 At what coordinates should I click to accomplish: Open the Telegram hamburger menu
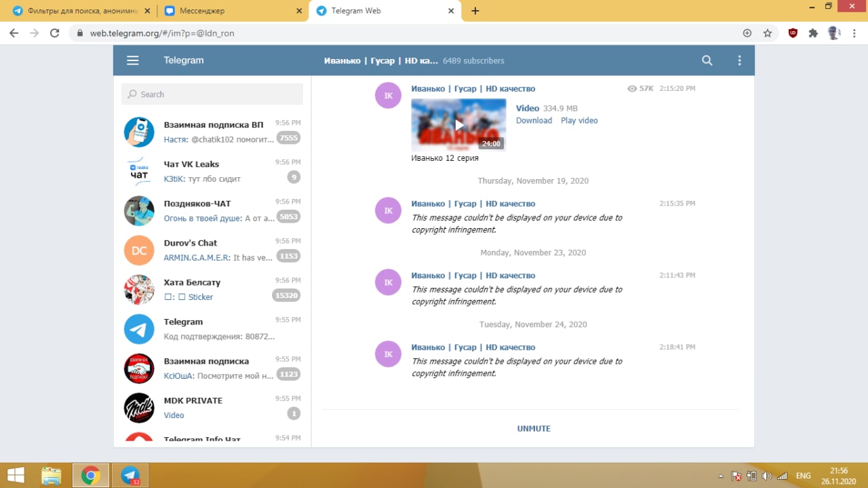pyautogui.click(x=133, y=60)
